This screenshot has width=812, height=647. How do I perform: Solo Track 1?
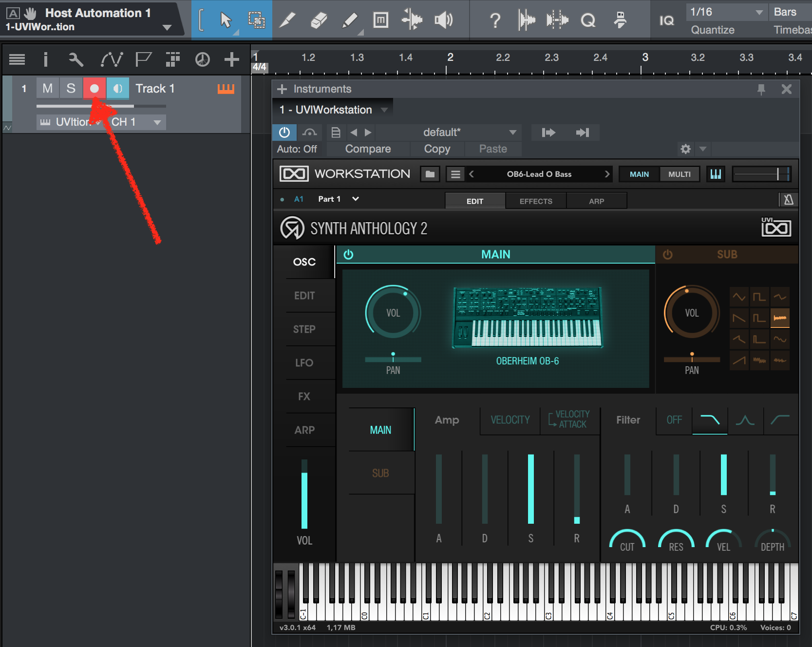[71, 88]
